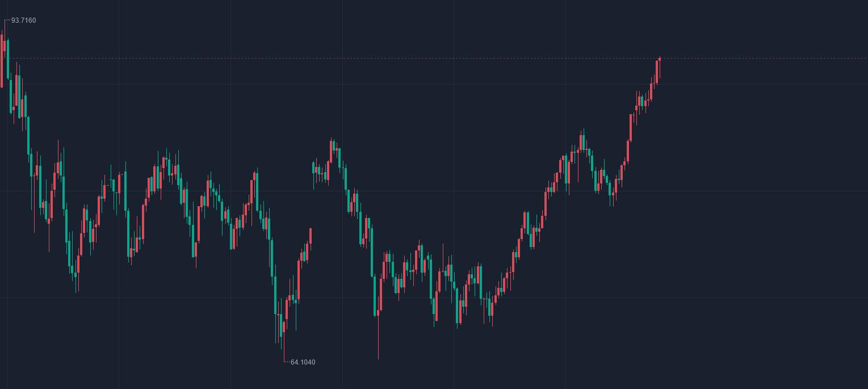Select the red dashed current price line
Viewport: 868px width, 389px height.
coord(434,58)
